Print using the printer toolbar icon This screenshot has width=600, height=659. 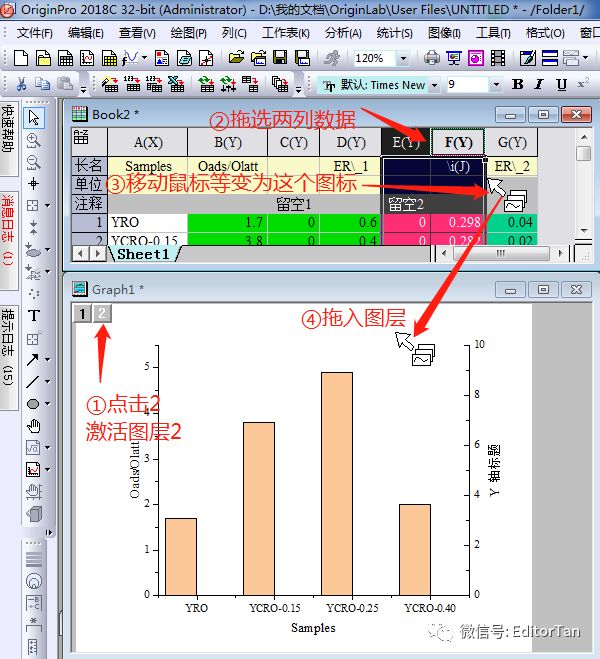click(x=432, y=58)
